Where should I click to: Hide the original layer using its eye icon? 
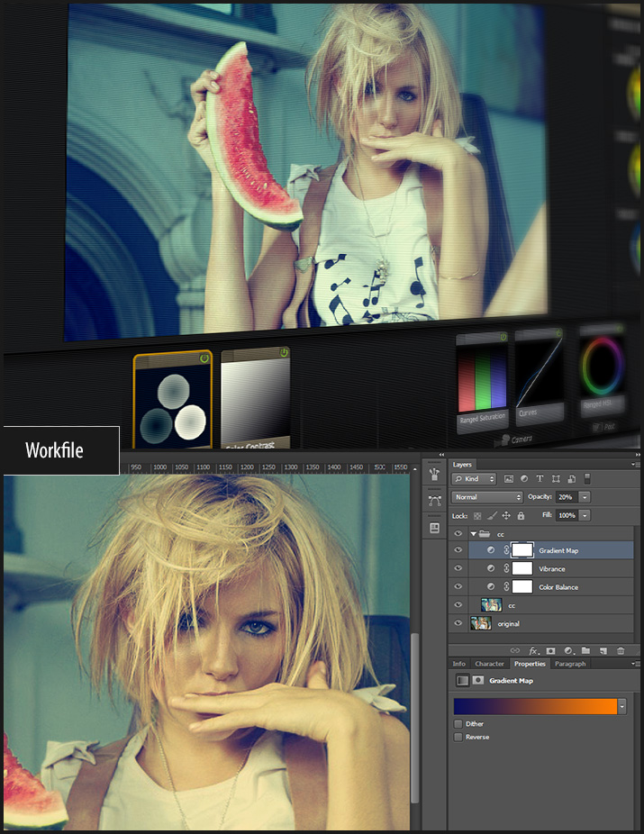[x=458, y=623]
